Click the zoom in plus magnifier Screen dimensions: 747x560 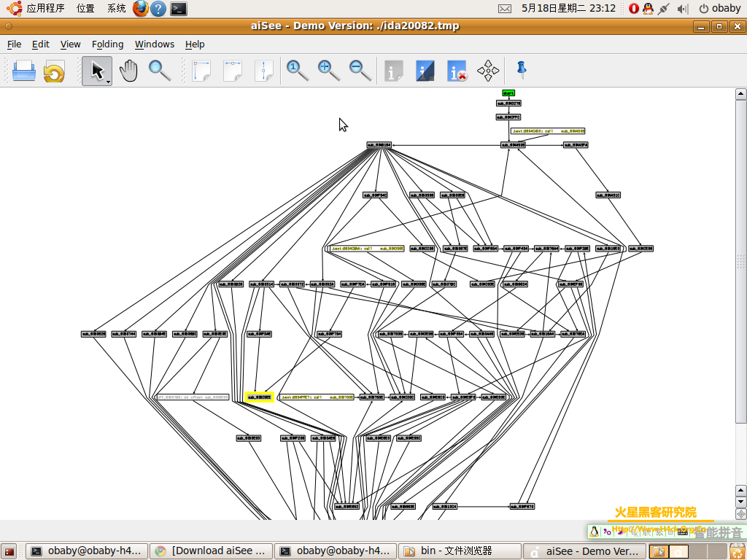[x=329, y=71]
